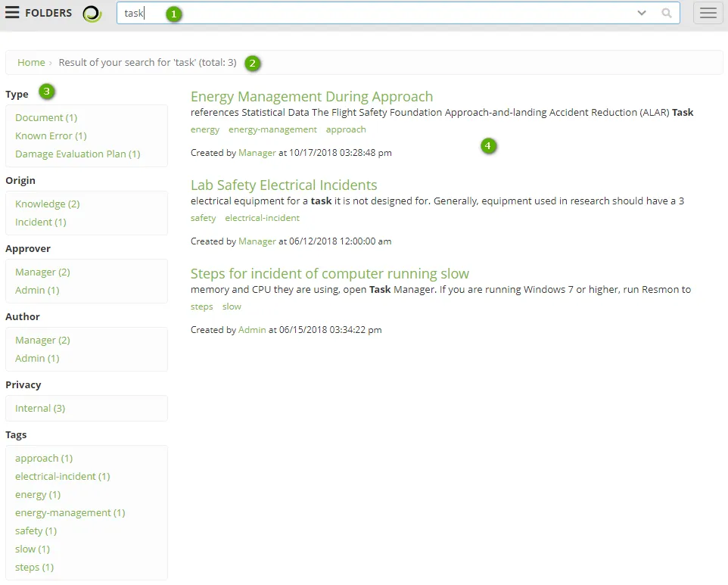Filter by safety (1) tag in sidebar

pos(36,531)
